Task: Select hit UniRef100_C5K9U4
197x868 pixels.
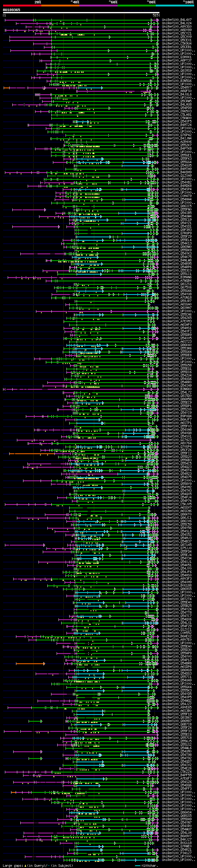Action: tap(177, 43)
